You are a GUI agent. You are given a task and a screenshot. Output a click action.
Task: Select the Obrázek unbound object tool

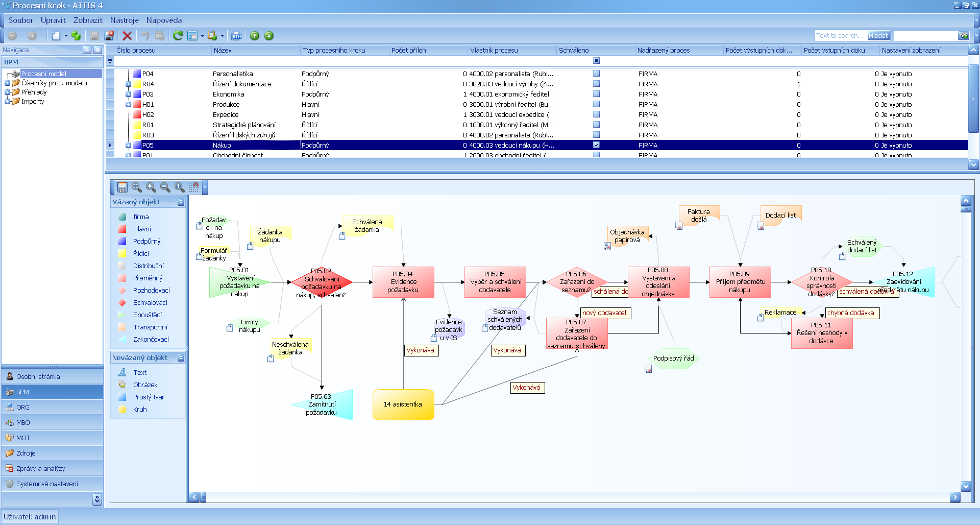tap(145, 385)
